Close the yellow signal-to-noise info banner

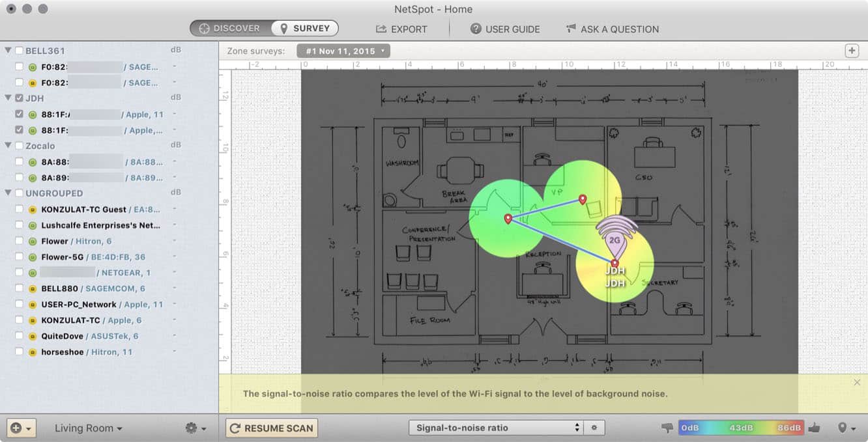pos(857,382)
